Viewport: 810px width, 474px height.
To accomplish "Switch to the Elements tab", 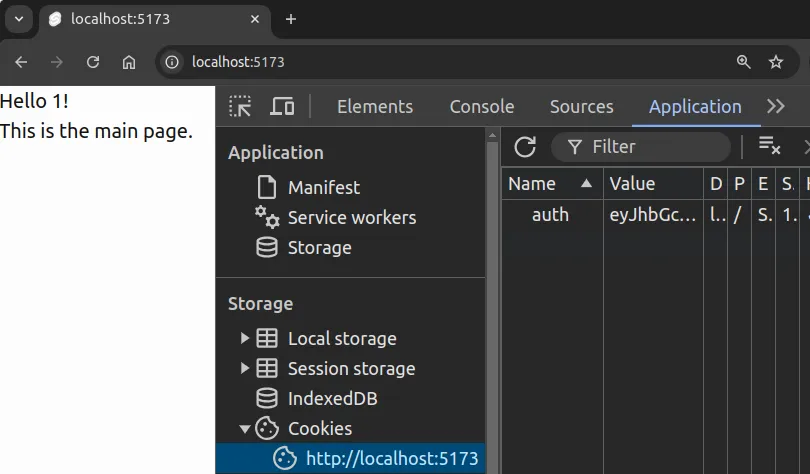I will (x=375, y=107).
